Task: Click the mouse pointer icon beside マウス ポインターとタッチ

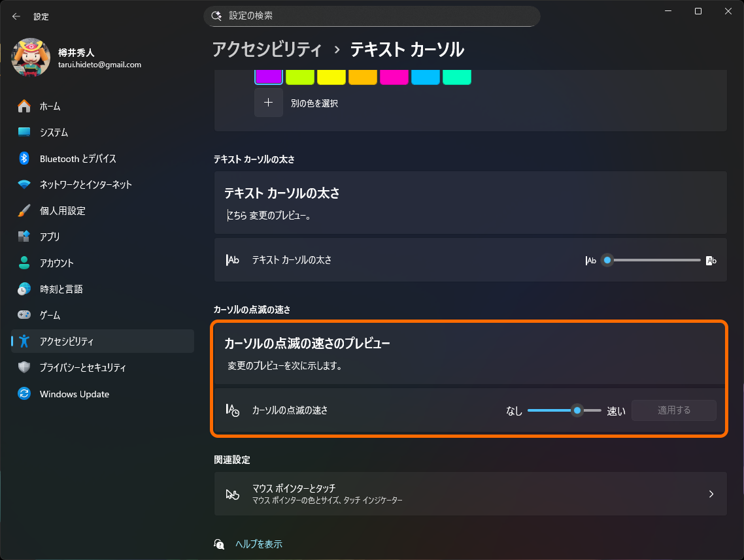Action: [233, 494]
